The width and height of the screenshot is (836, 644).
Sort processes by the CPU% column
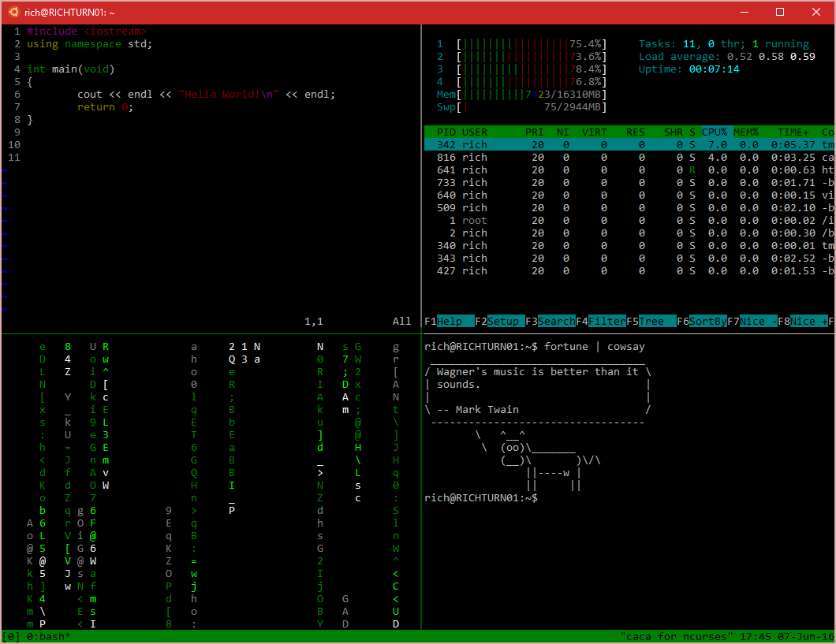[x=715, y=132]
